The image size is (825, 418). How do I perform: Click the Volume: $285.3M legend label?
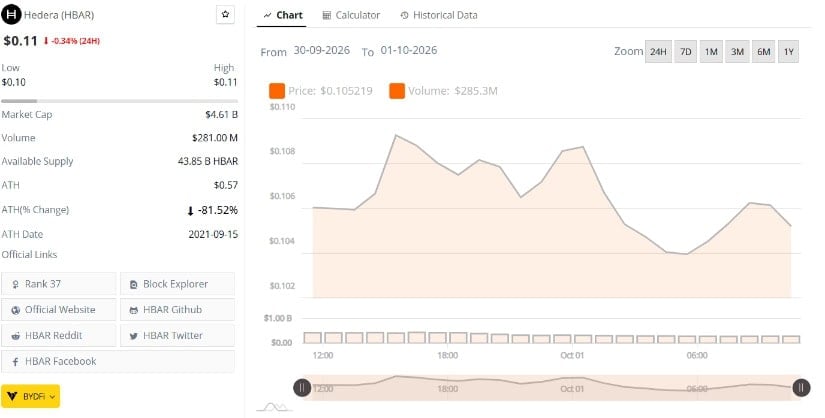pos(452,91)
